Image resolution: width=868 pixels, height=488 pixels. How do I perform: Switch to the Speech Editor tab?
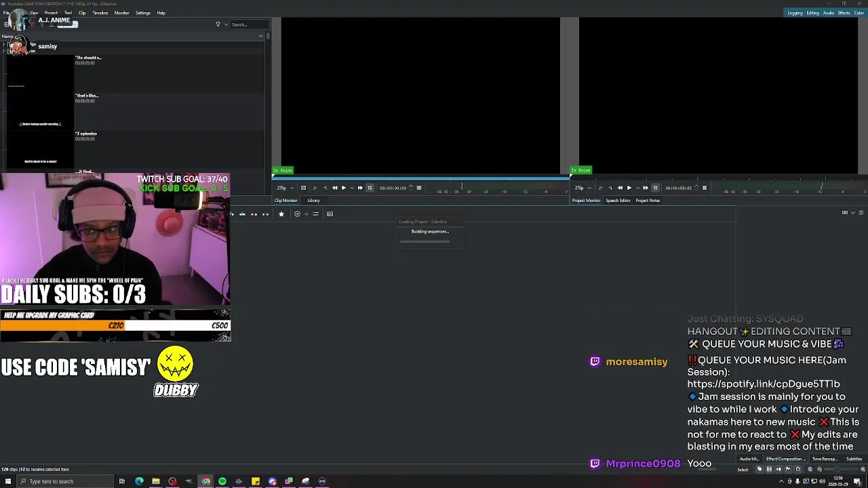[618, 201]
